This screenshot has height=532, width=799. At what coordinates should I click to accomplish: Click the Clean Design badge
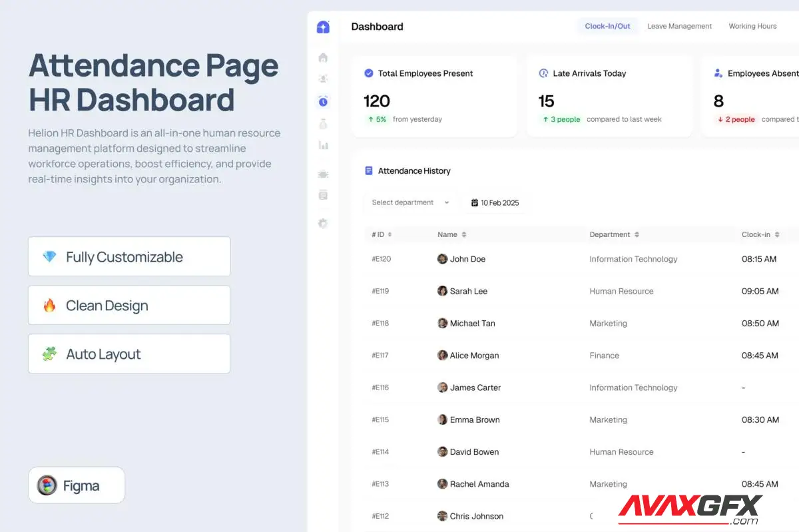tap(129, 306)
